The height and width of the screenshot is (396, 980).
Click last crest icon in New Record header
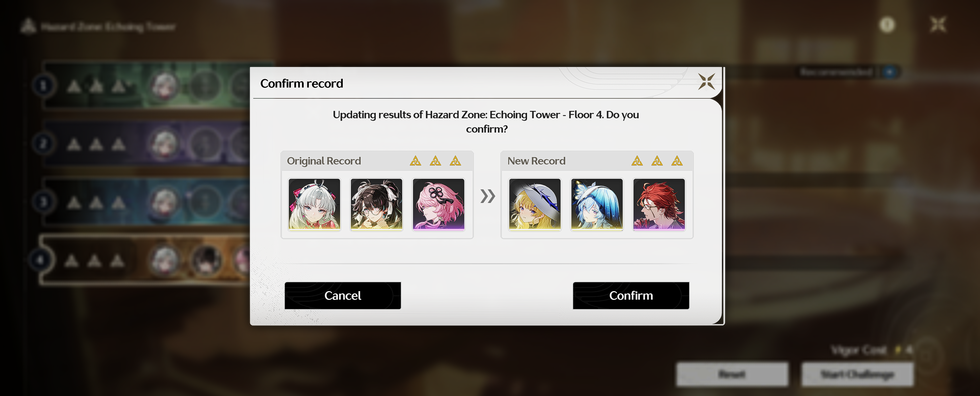(677, 161)
